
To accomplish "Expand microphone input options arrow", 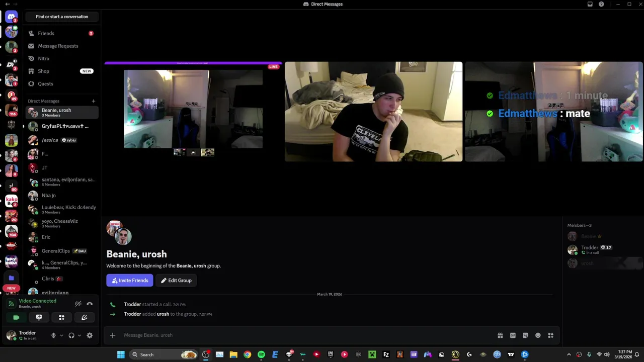I will point(61,335).
